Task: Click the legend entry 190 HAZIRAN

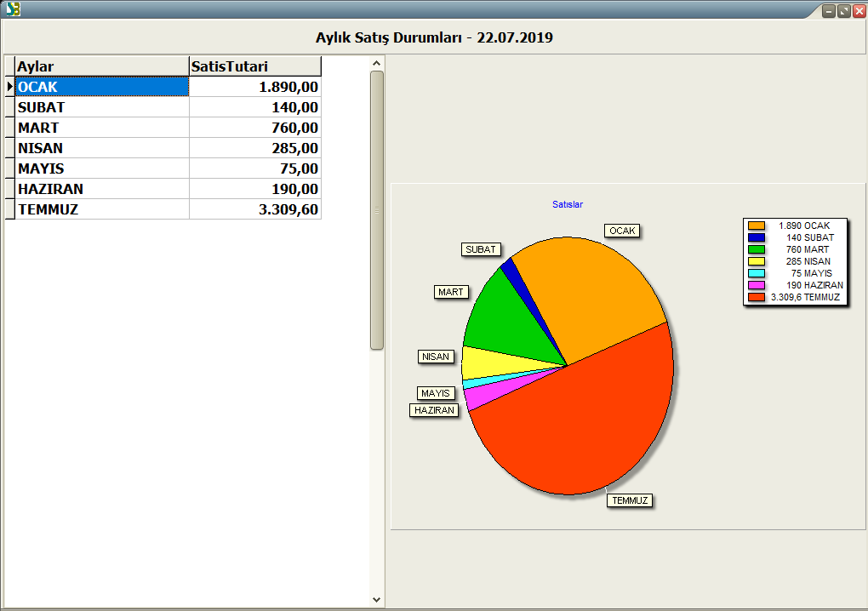Action: point(815,286)
